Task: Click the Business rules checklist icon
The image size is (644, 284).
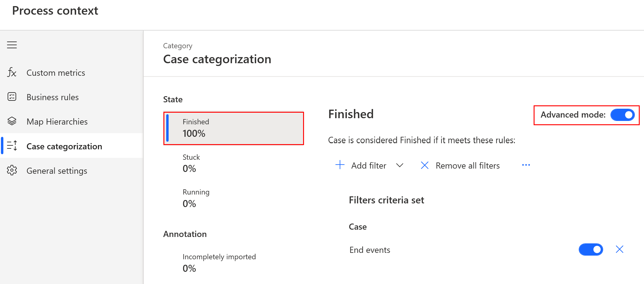Action: coord(12,97)
